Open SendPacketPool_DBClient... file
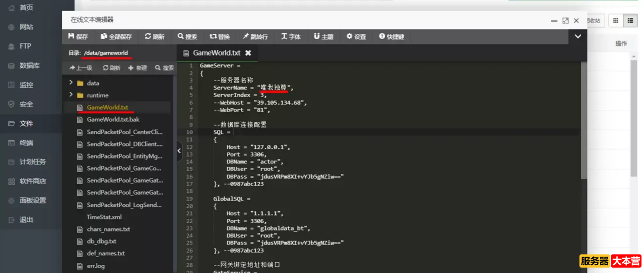The height and width of the screenshot is (273, 644). [125, 144]
